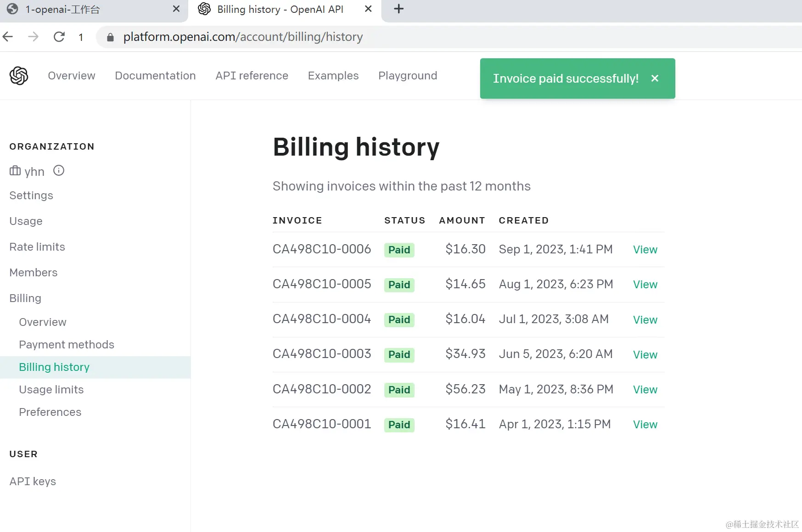The height and width of the screenshot is (532, 802).
Task: Click the browser back arrow
Action: point(8,37)
